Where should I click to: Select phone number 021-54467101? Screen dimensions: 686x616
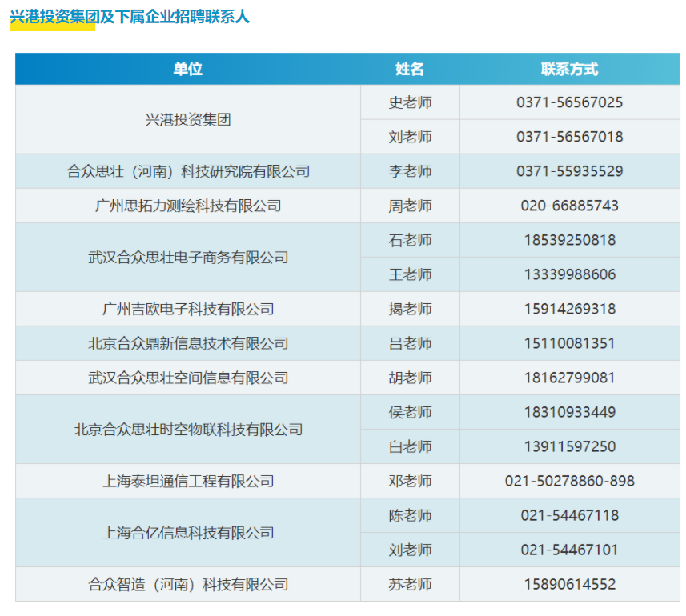[x=570, y=550]
